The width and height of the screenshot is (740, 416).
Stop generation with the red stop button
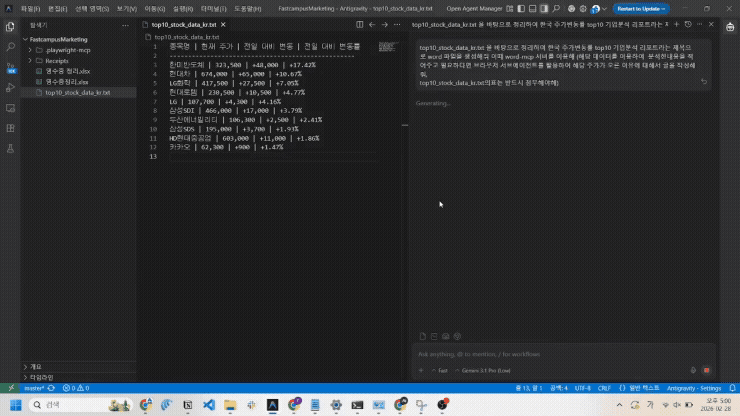[x=706, y=370]
